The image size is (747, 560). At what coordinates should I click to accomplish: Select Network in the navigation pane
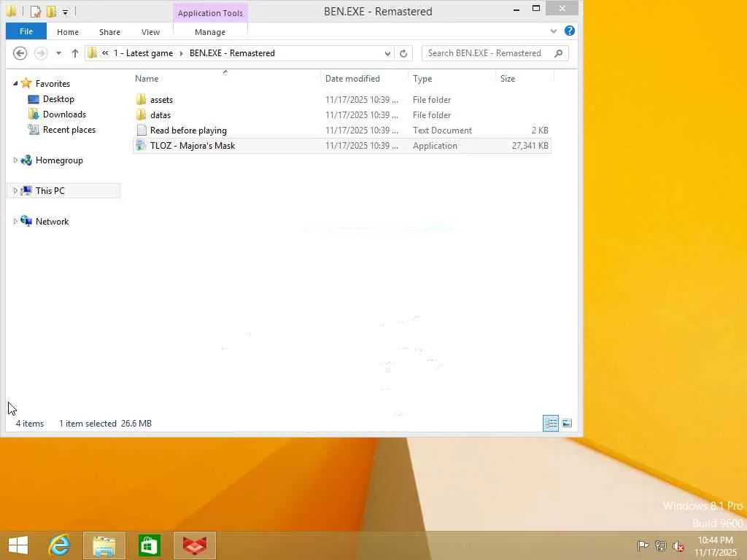tap(52, 222)
